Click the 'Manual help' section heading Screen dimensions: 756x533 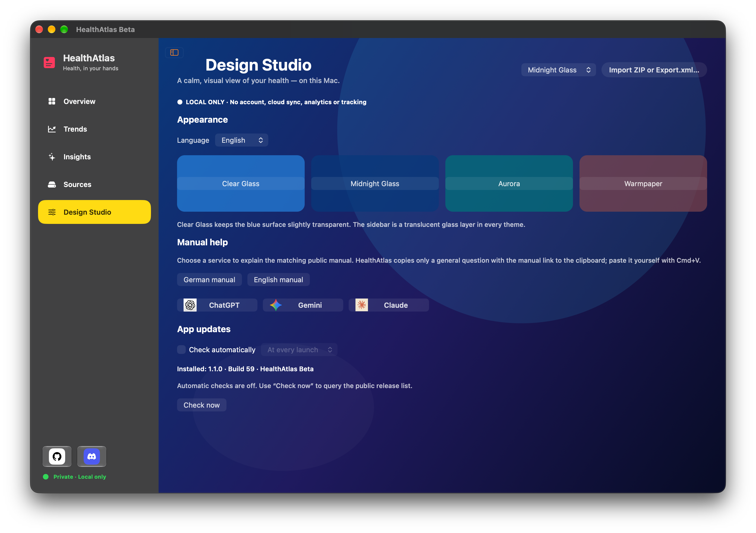click(203, 242)
